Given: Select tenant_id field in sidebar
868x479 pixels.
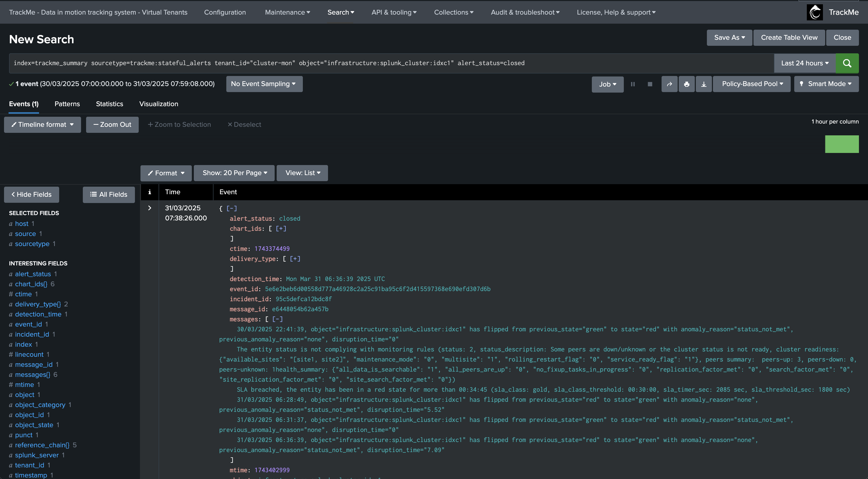Looking at the screenshot, I should click(29, 465).
